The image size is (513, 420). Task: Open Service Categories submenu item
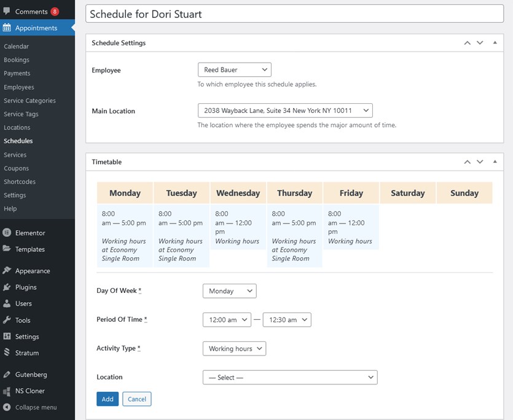(x=29, y=101)
